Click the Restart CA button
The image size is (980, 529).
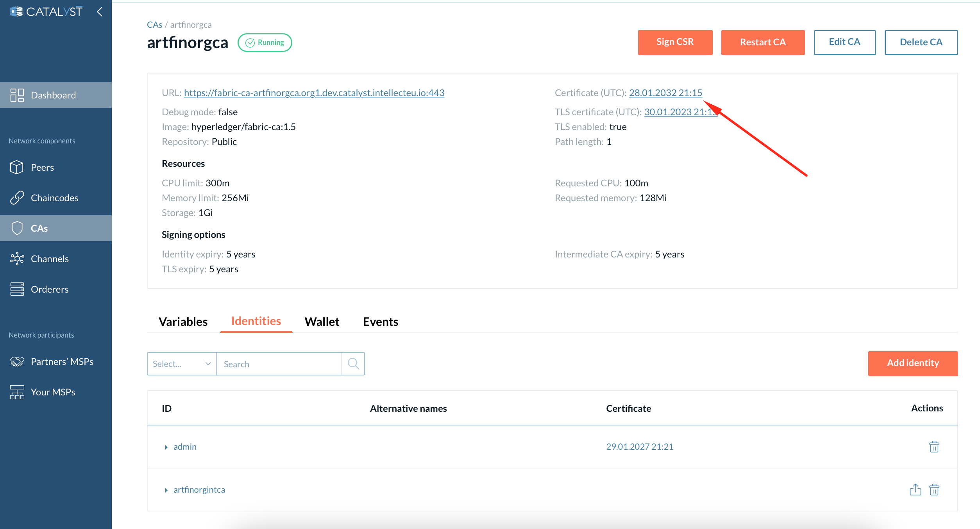click(x=762, y=42)
